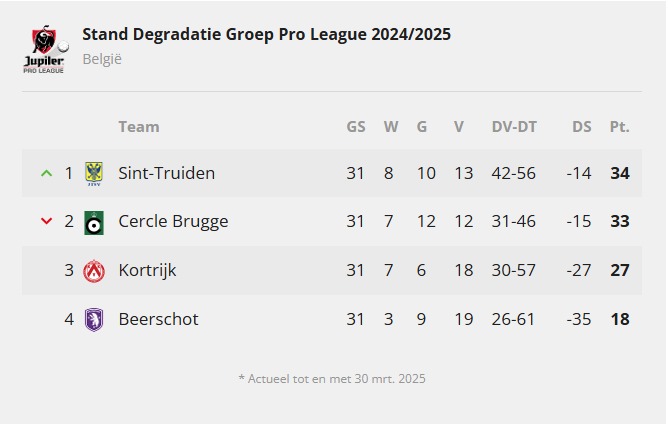The width and height of the screenshot is (668, 424).
Task: Select the Kortrijk team name
Action: pos(147,270)
